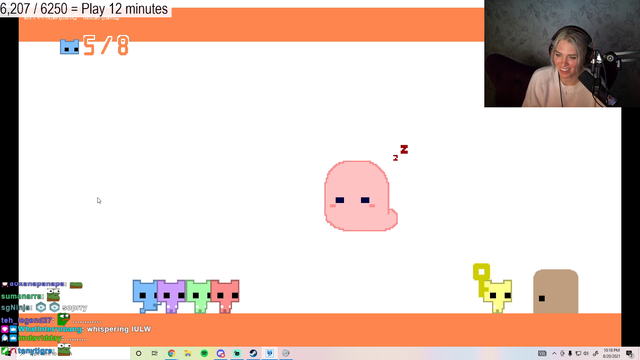Open the volume speaker tray icon
Screen dimensions: 640x360
(586, 353)
